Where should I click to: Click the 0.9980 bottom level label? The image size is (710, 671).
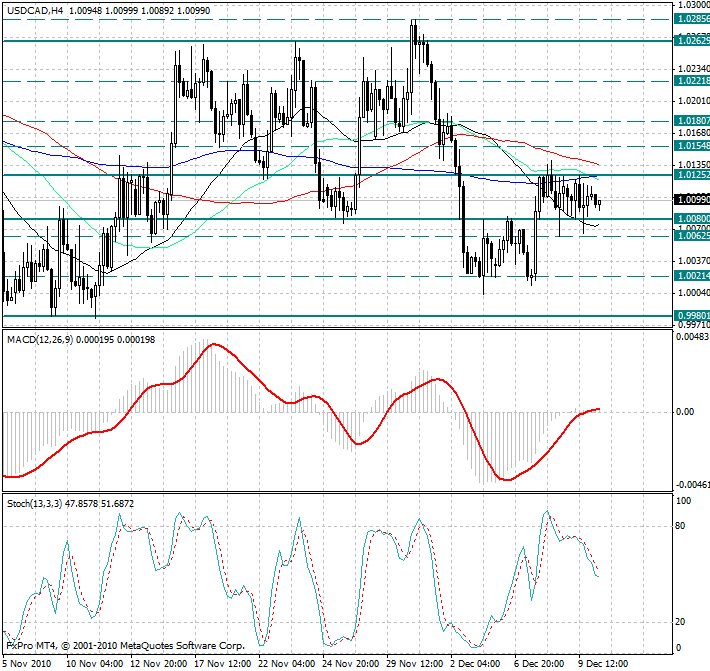(x=692, y=316)
